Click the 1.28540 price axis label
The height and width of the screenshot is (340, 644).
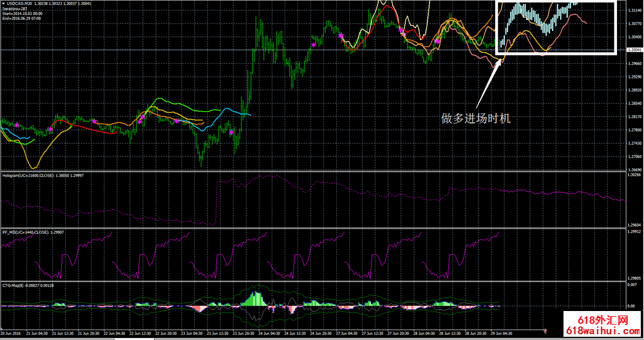coord(634,103)
